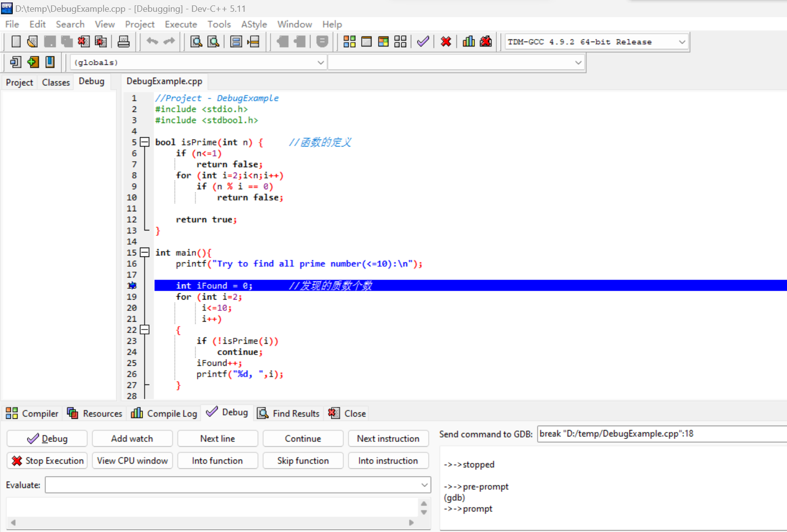The height and width of the screenshot is (532, 787).
Task: Click the Goto function icon
Action: (236, 42)
